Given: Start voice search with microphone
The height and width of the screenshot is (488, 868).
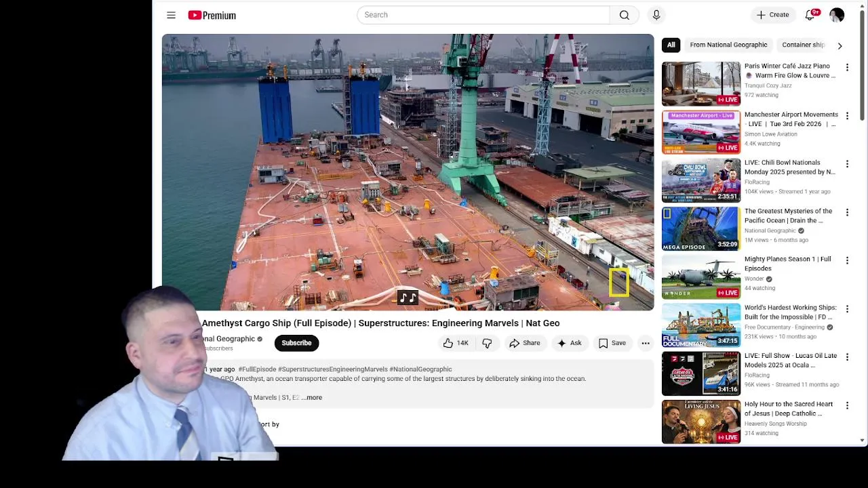Looking at the screenshot, I should pos(656,15).
